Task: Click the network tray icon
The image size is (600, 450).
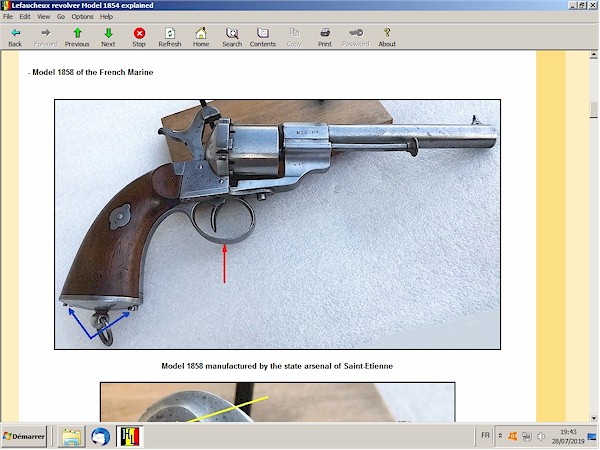Action: pyautogui.click(x=527, y=436)
